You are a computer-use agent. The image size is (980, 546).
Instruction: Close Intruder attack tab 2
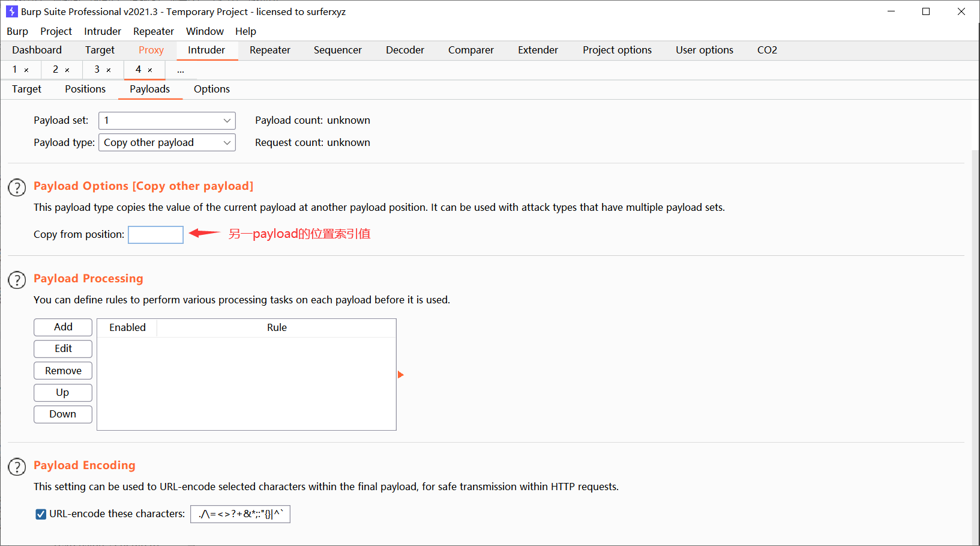[x=67, y=70]
